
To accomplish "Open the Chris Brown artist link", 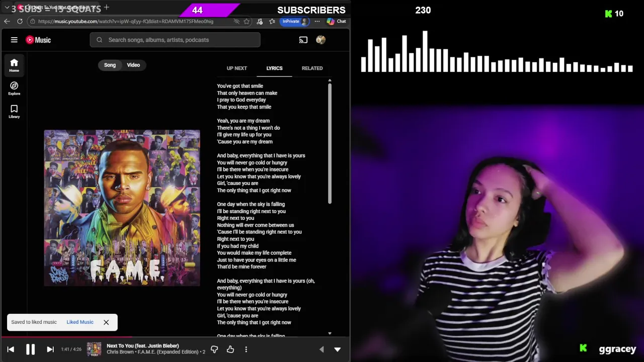I will click(x=120, y=352).
